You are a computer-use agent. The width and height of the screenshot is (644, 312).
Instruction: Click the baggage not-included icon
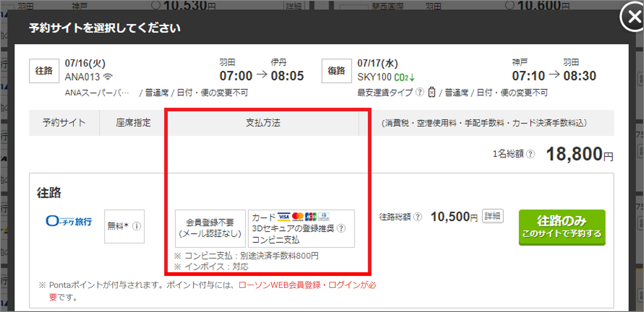(432, 92)
